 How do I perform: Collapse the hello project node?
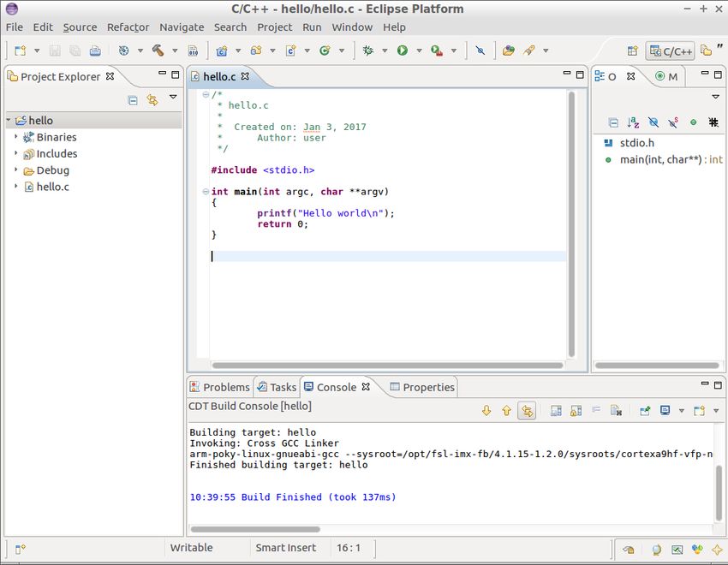point(9,120)
